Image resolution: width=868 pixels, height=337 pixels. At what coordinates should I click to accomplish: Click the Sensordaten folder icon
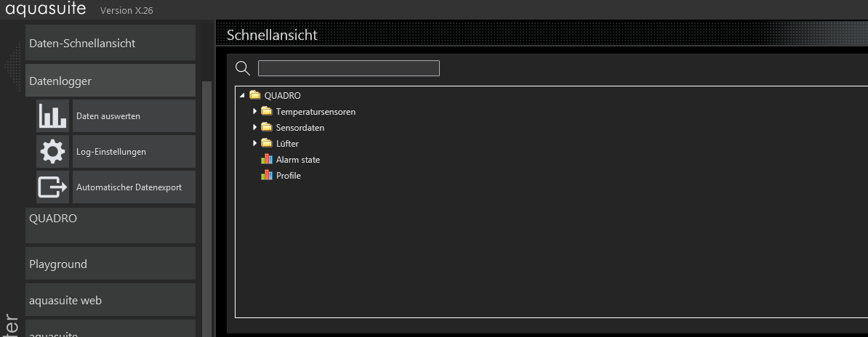click(266, 127)
